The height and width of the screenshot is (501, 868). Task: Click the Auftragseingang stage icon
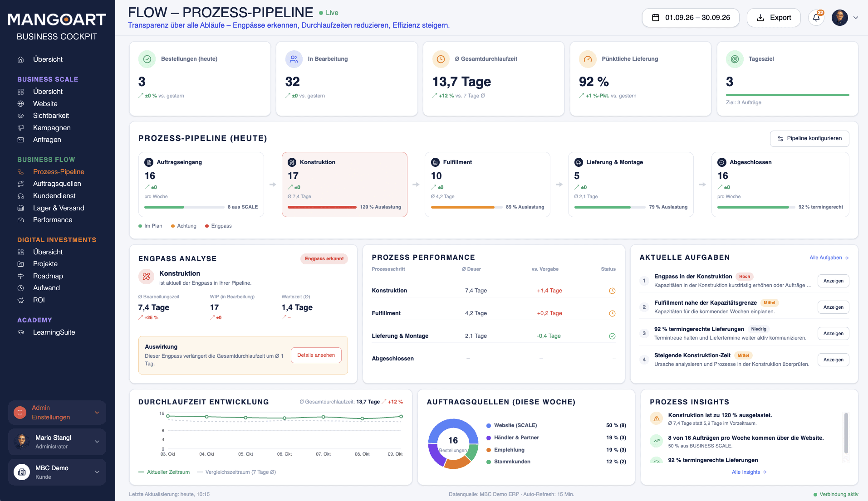(148, 162)
